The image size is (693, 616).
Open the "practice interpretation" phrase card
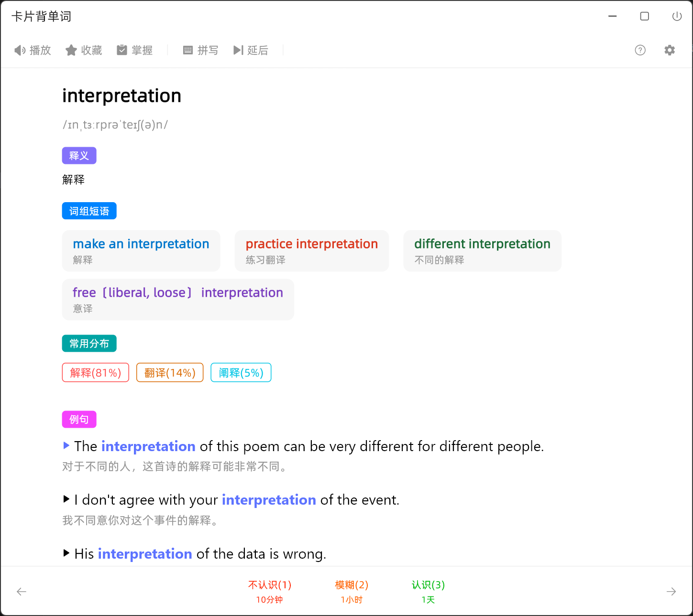[x=311, y=251]
